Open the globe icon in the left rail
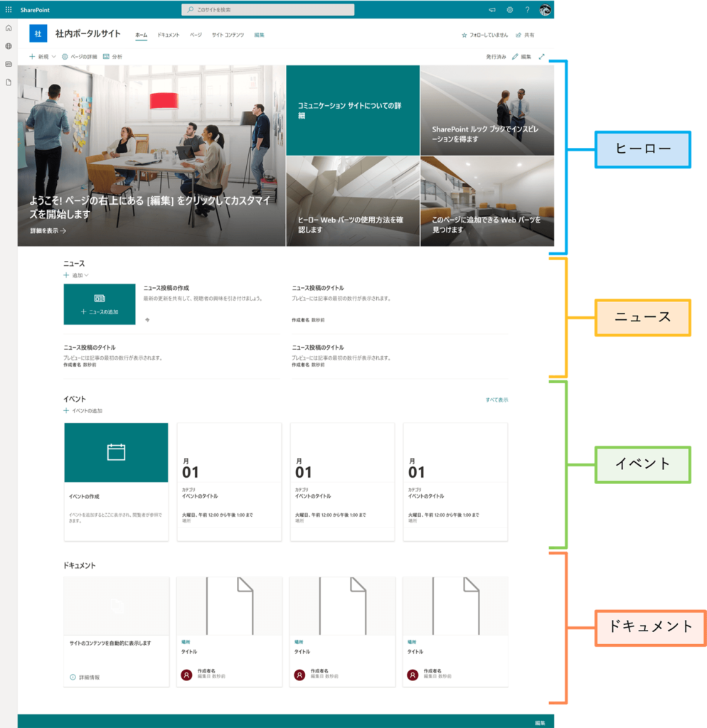The image size is (707, 728). pyautogui.click(x=9, y=46)
